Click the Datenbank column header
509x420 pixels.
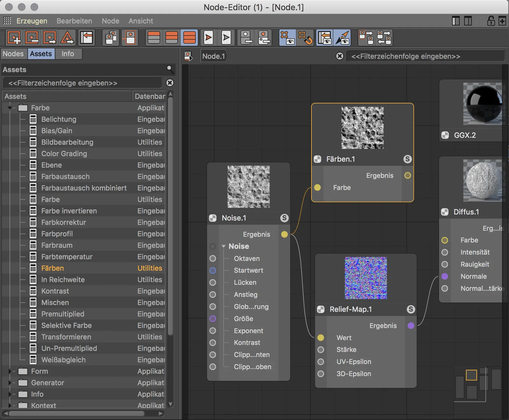150,96
